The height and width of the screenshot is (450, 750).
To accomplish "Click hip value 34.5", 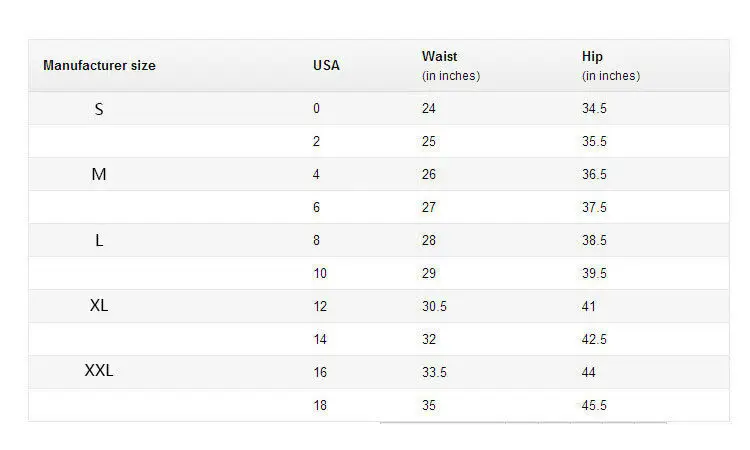I will coord(594,109).
